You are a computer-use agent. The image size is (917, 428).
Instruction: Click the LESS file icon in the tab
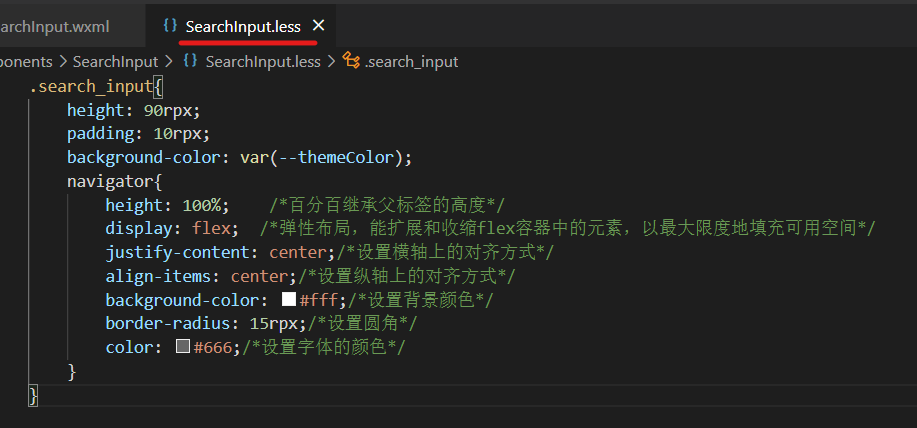click(x=170, y=26)
